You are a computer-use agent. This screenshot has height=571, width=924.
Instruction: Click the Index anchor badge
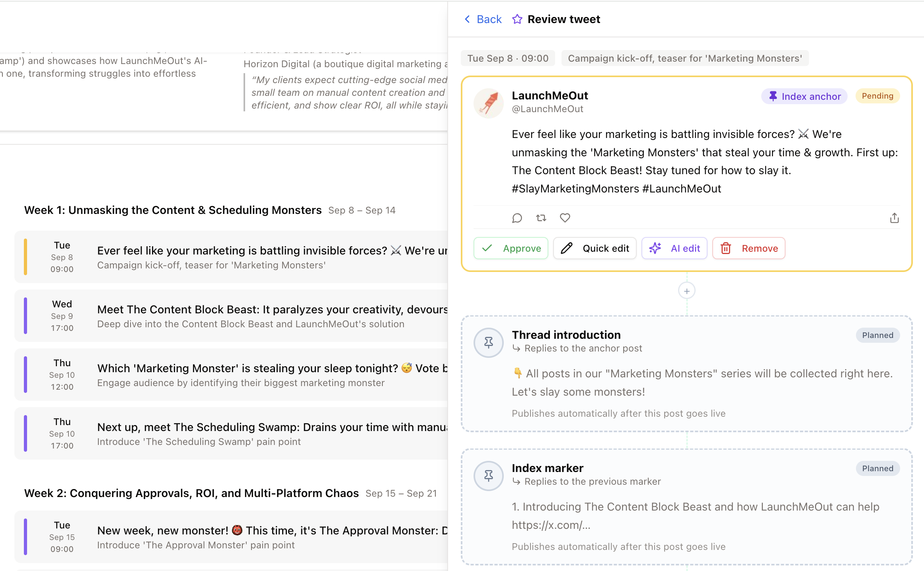[x=804, y=96]
